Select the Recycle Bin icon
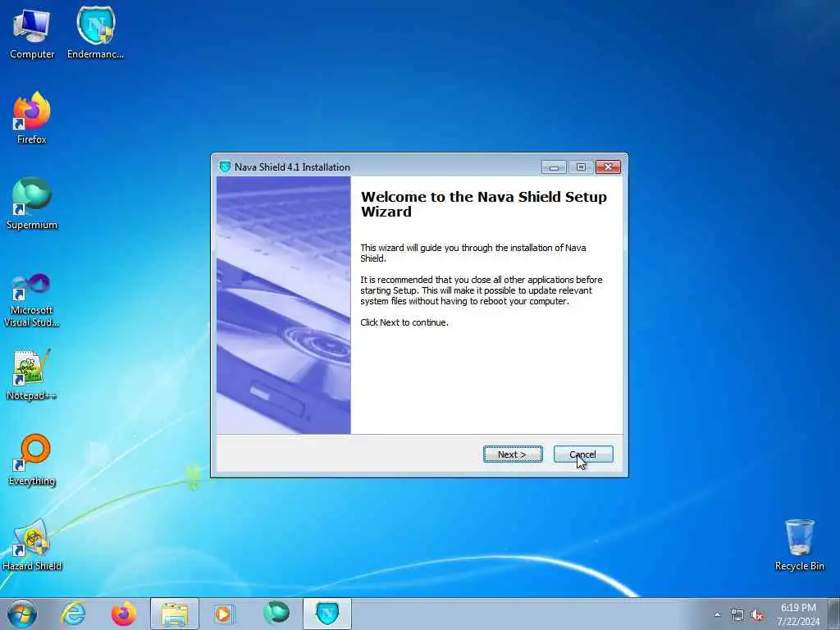Viewport: 840px width, 630px height. [x=799, y=545]
